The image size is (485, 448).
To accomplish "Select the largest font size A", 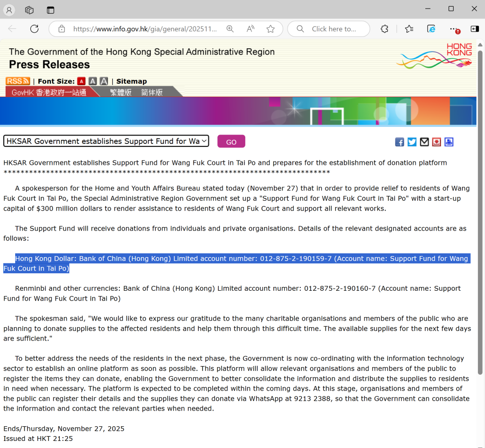I will [104, 81].
